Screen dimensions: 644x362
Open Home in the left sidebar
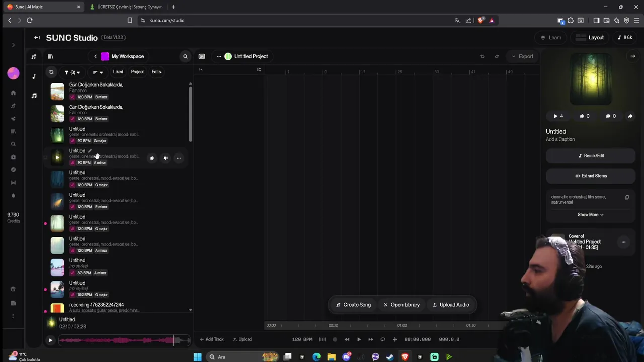13,93
